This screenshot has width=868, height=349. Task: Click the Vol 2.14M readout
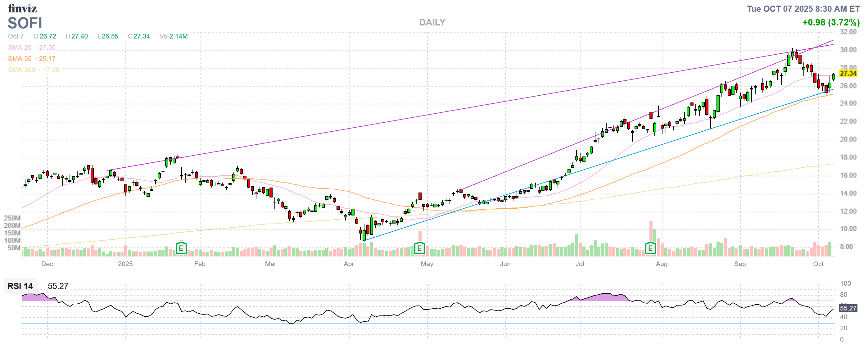coord(173,36)
